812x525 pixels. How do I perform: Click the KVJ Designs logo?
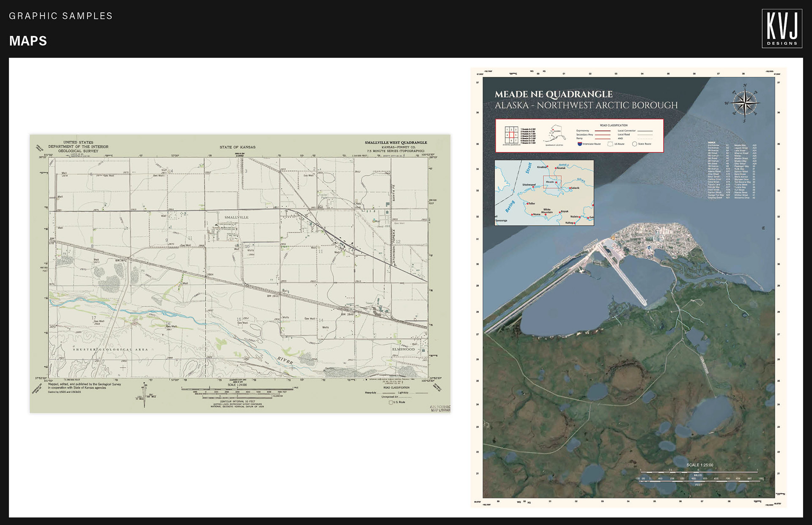pos(782,29)
